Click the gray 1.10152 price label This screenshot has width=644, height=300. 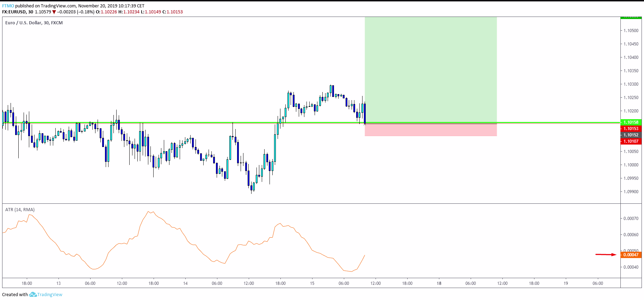click(631, 135)
